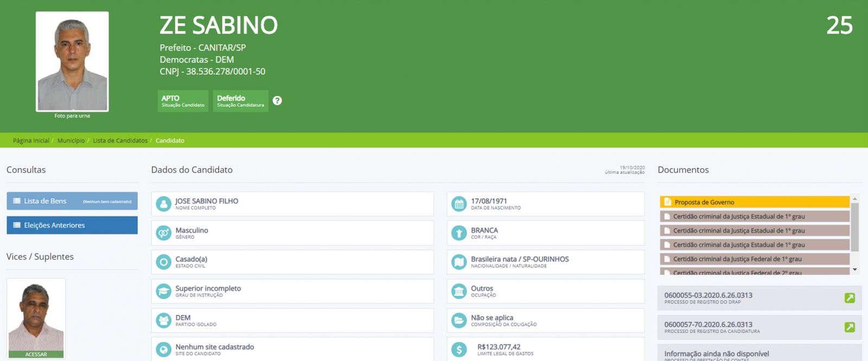
Task: Open Proposta de Governo document
Action: click(754, 202)
